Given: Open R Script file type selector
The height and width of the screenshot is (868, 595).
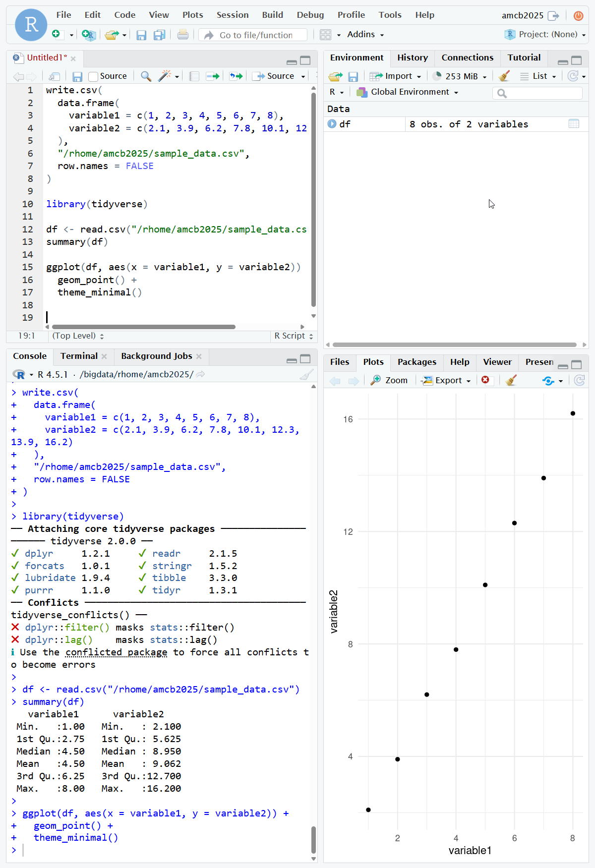Looking at the screenshot, I should [x=294, y=336].
